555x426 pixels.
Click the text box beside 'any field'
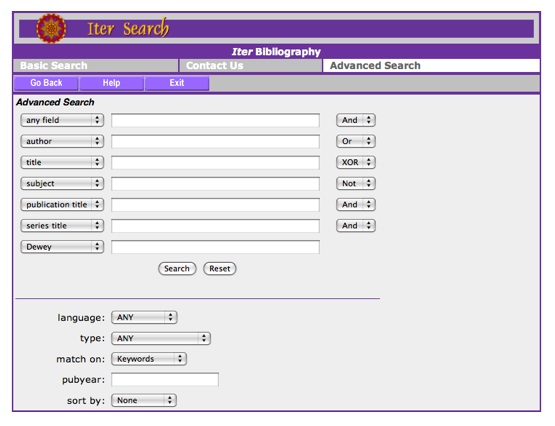point(216,120)
